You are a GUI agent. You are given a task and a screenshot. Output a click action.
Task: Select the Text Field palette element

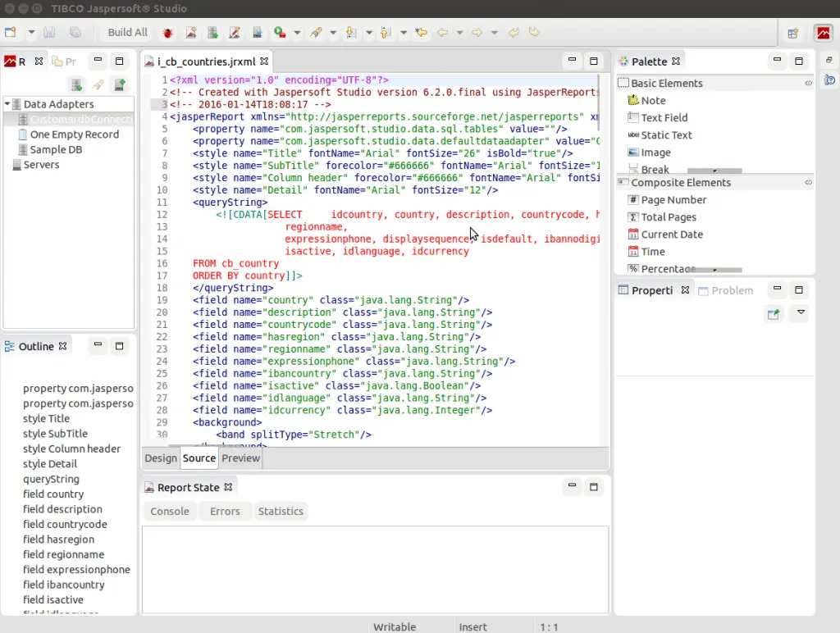pyautogui.click(x=664, y=118)
